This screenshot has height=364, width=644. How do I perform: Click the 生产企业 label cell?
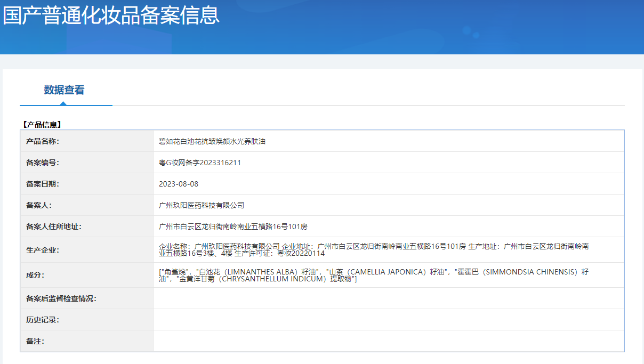(x=43, y=250)
